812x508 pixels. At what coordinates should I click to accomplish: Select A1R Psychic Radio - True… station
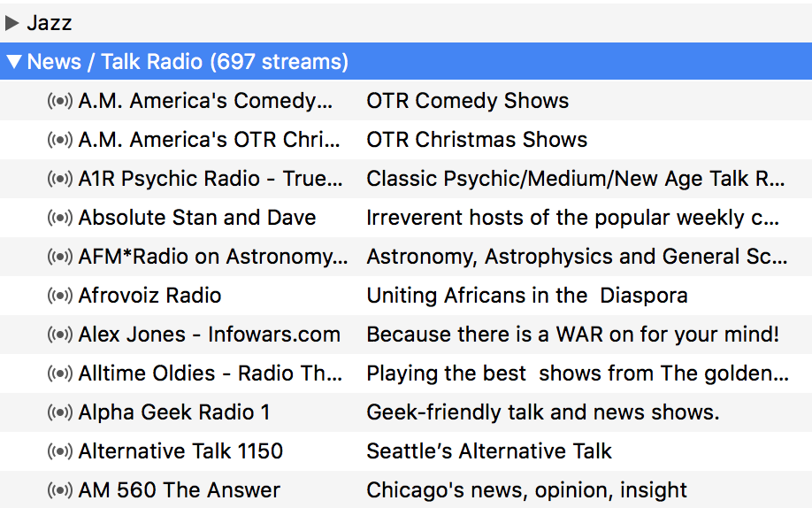(x=211, y=179)
